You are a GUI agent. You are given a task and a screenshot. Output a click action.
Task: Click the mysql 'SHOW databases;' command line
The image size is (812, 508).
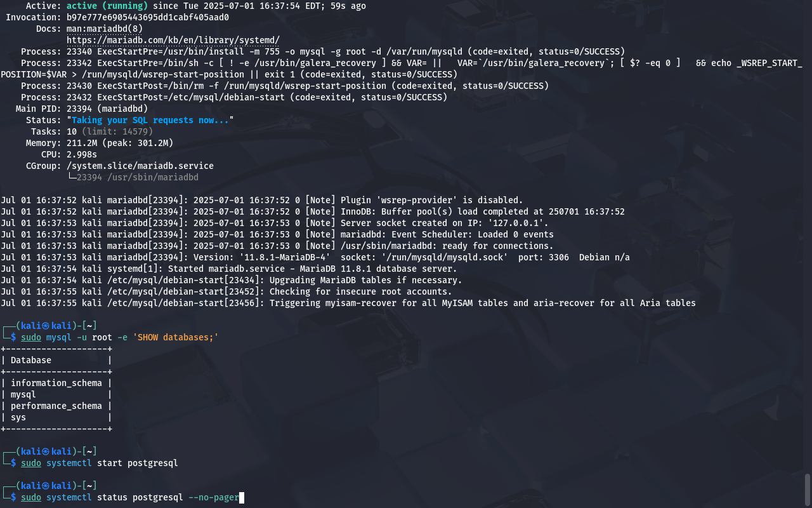tap(120, 337)
